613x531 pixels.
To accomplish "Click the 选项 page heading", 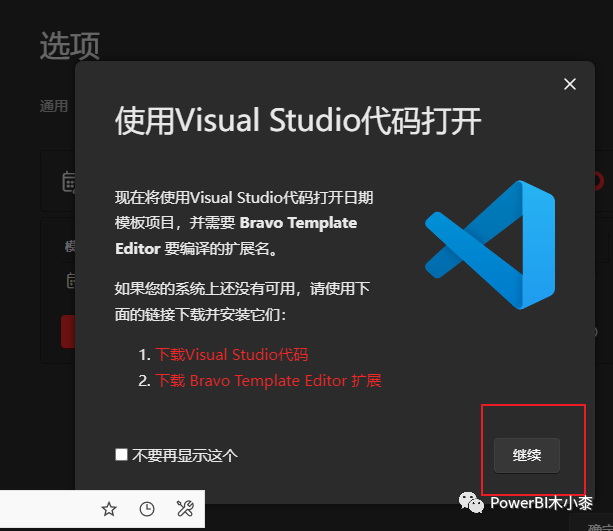I will pyautogui.click(x=70, y=46).
